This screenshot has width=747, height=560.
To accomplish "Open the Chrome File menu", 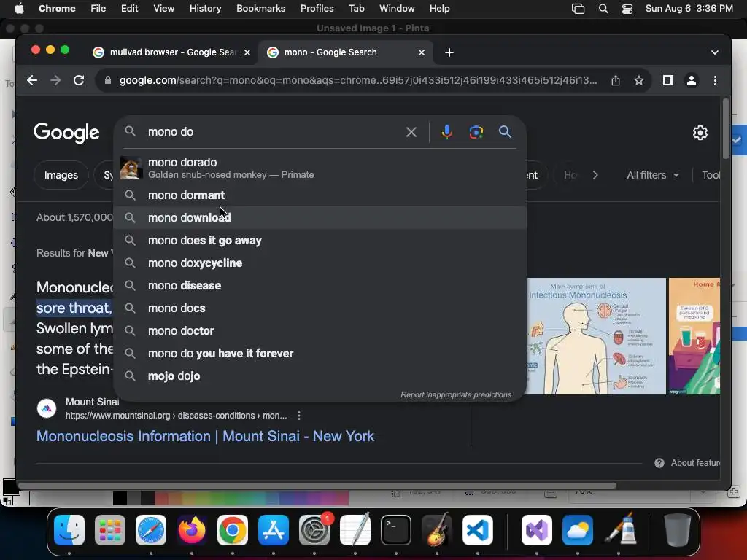I will pos(98,9).
